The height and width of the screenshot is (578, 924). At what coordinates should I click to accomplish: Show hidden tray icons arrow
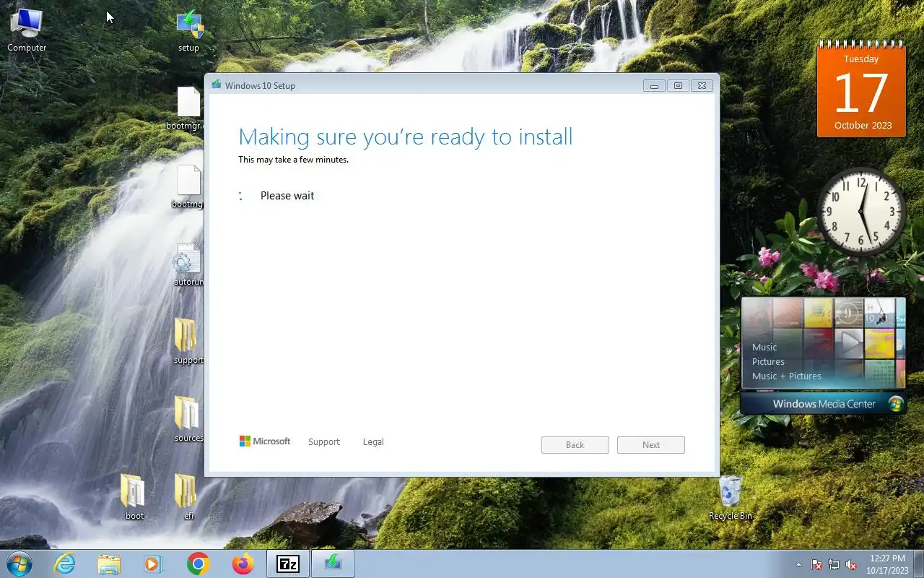pos(798,564)
